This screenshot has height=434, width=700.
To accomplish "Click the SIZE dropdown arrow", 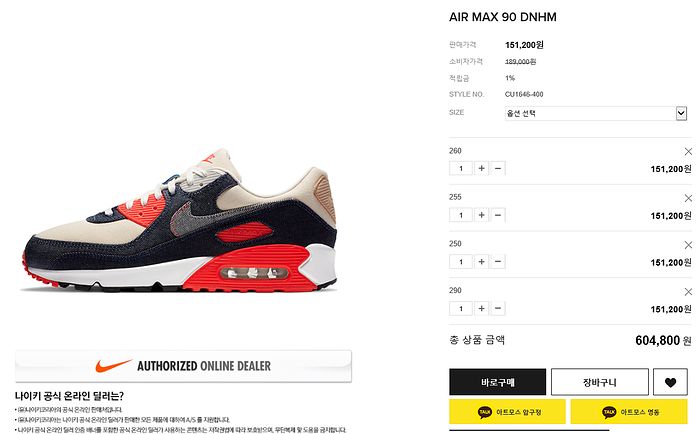I will 681,113.
